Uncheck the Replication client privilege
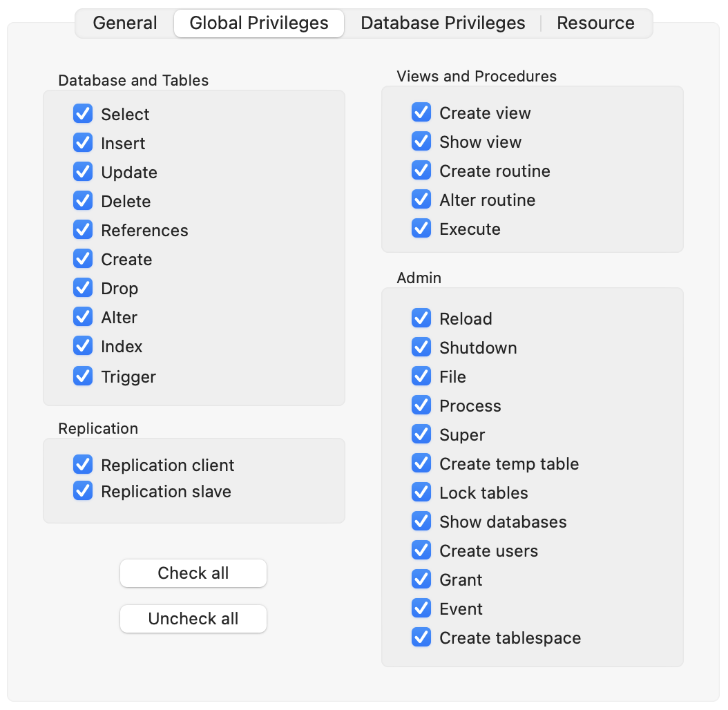Screen dimensions: 728x710 [x=83, y=465]
